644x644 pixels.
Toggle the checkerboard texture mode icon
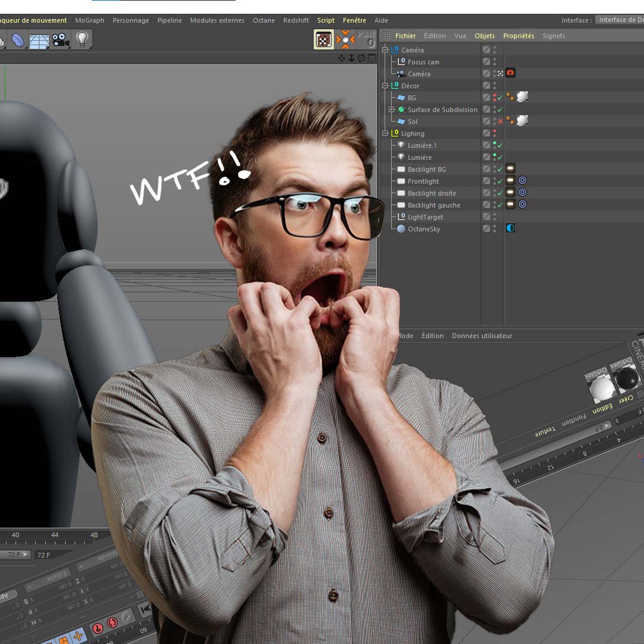[x=324, y=40]
